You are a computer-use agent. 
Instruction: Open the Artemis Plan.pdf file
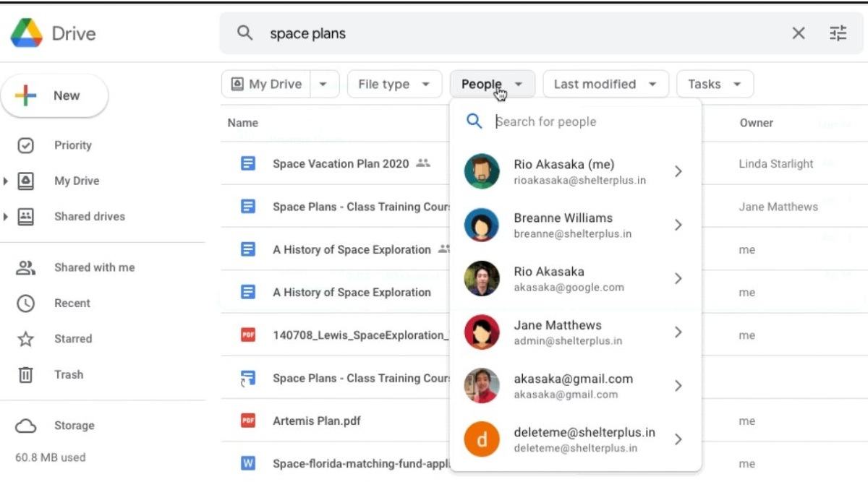(x=316, y=421)
